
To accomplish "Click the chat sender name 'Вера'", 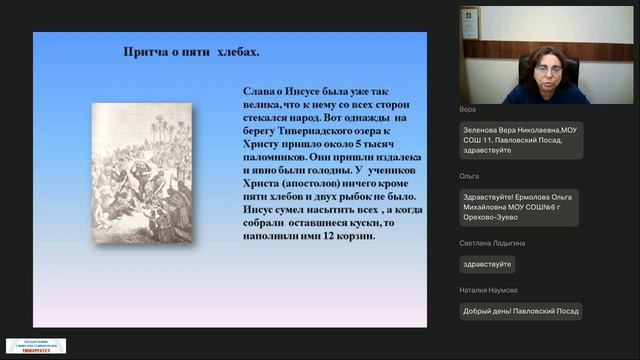I will [467, 109].
